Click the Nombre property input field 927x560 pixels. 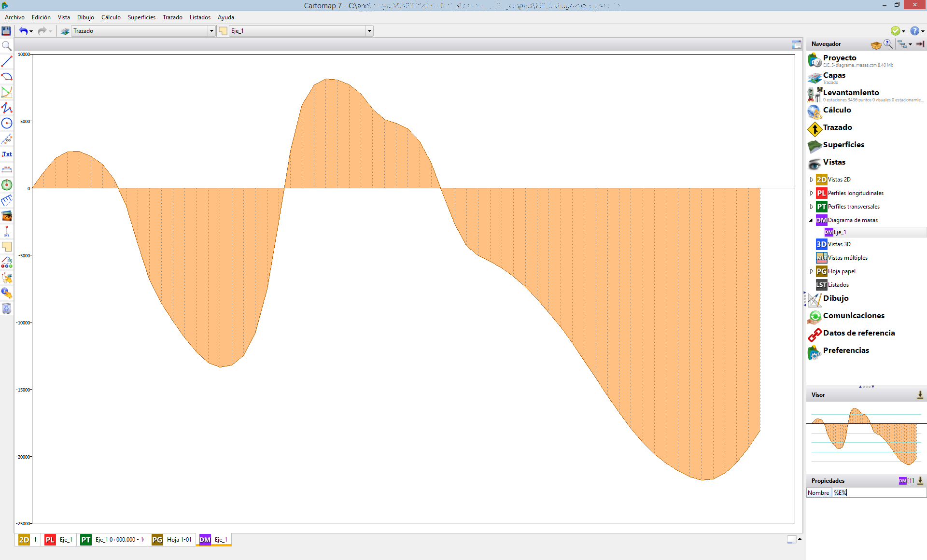click(878, 493)
